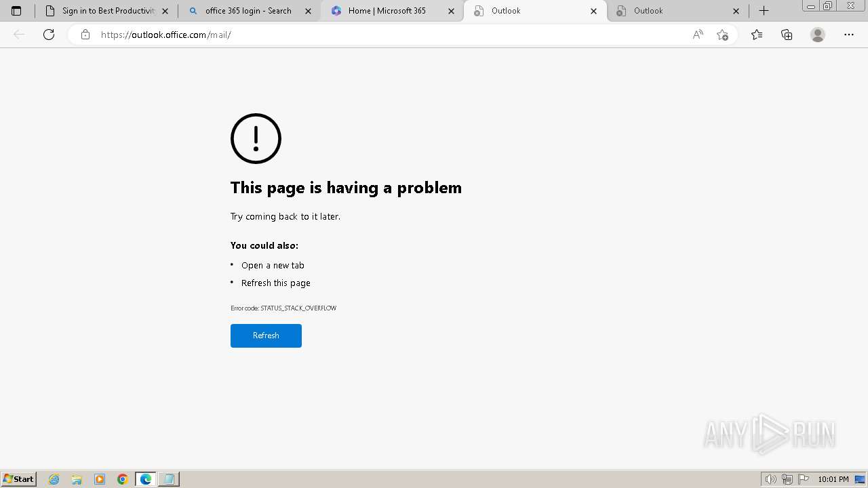This screenshot has width=868, height=488.
Task: Click the address bar URL
Action: 166,35
